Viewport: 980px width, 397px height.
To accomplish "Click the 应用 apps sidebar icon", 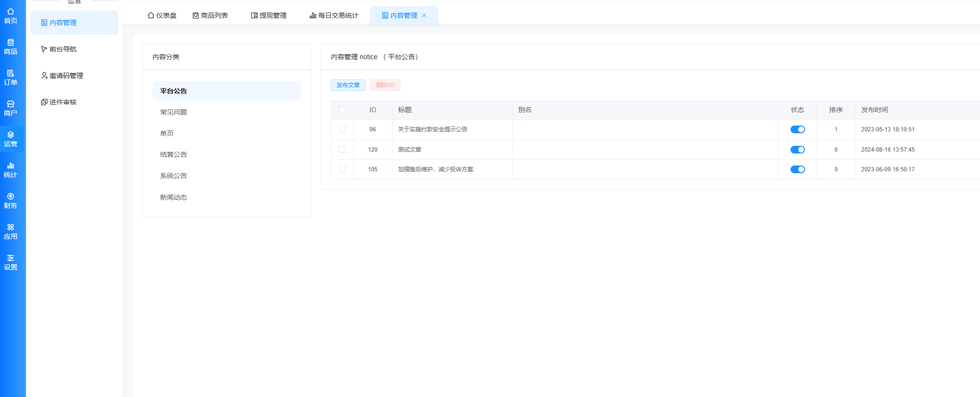I will [x=11, y=231].
